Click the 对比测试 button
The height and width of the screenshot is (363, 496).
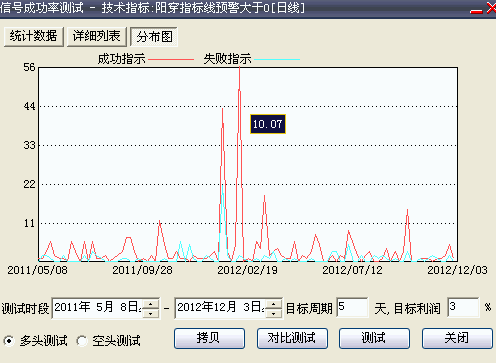point(292,338)
